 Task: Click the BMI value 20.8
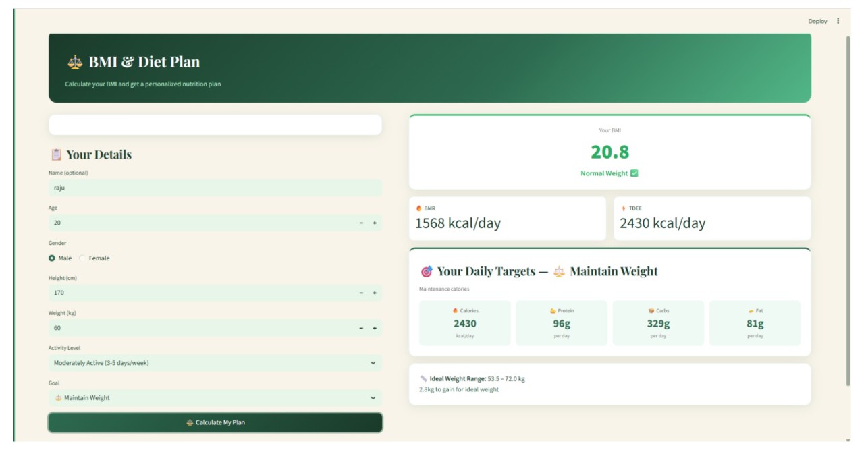pyautogui.click(x=610, y=152)
